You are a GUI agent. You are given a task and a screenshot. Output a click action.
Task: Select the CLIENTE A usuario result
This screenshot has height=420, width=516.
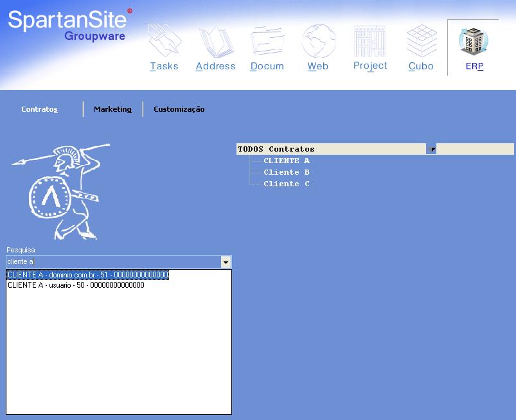coord(76,285)
